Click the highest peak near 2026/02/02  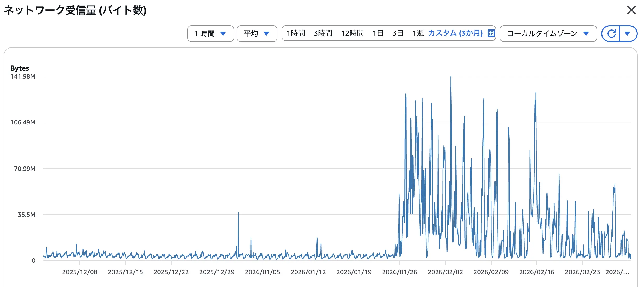click(x=451, y=77)
